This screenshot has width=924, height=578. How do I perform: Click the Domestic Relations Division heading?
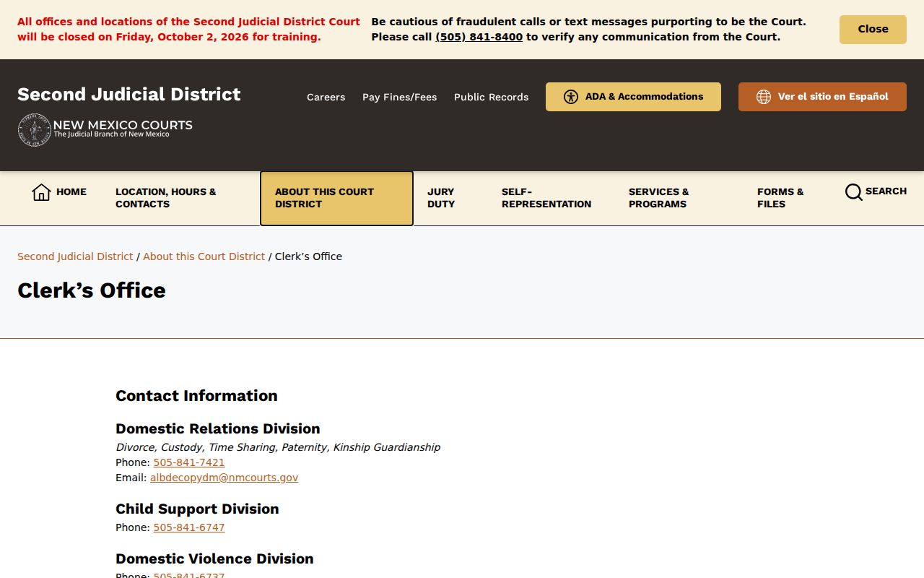click(218, 428)
